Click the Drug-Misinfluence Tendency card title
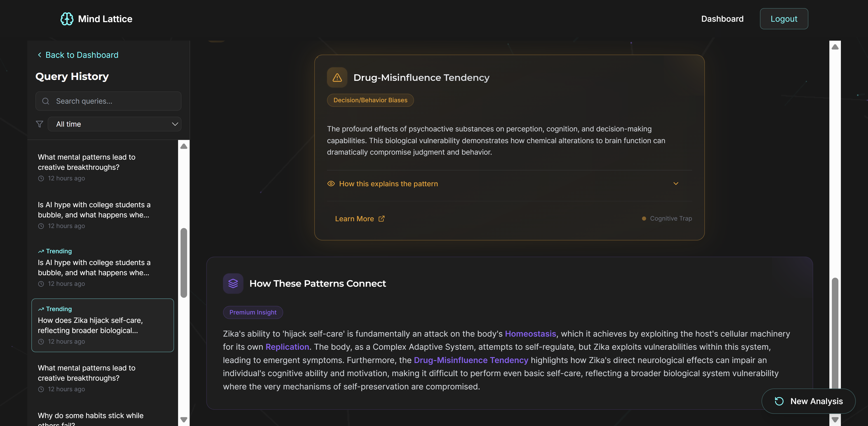868x426 pixels. 421,77
